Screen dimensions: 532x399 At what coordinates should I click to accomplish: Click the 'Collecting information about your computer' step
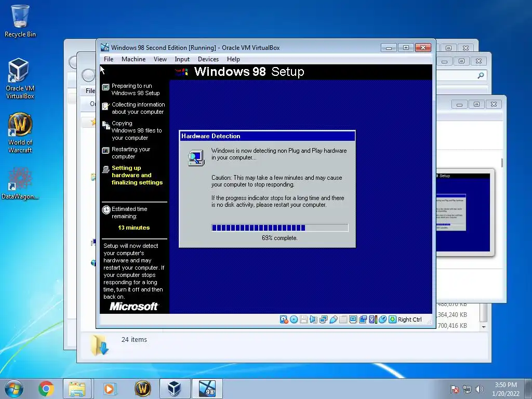[x=138, y=108]
